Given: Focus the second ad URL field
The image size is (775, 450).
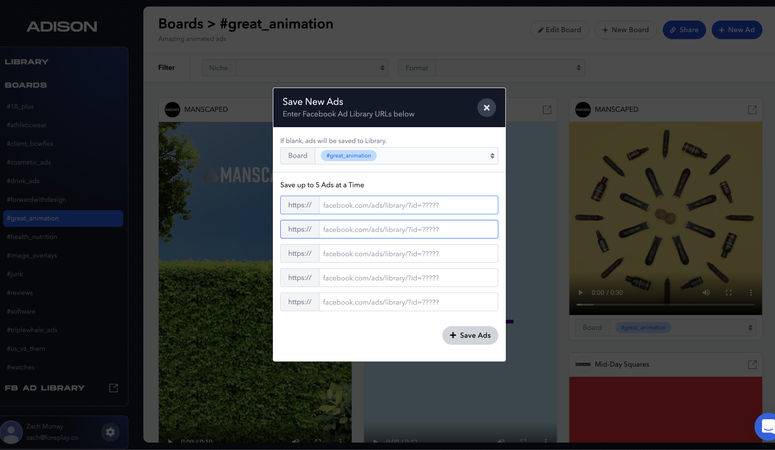Looking at the screenshot, I should (x=389, y=229).
